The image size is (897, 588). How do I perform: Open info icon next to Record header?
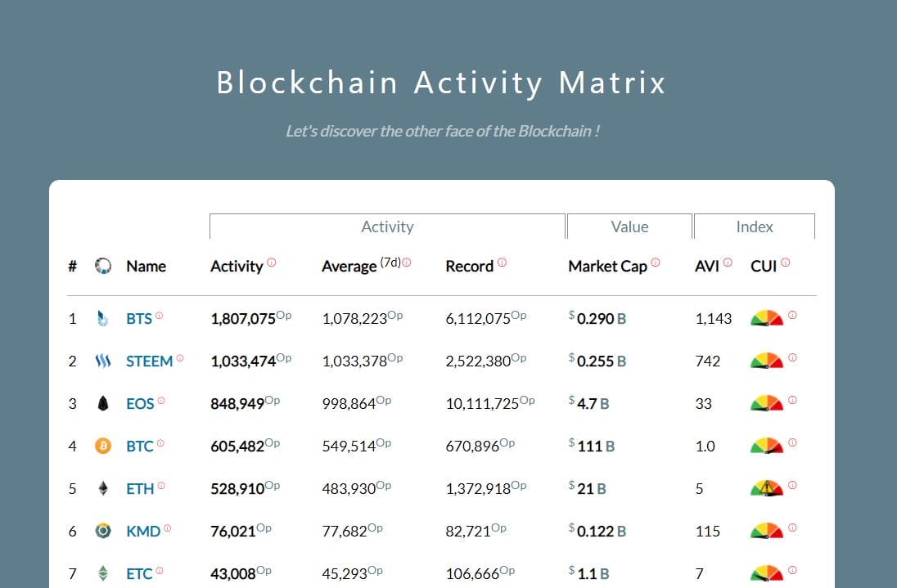pyautogui.click(x=503, y=263)
